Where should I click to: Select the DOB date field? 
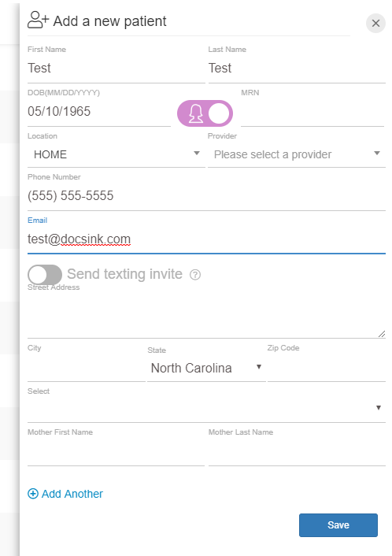click(99, 111)
